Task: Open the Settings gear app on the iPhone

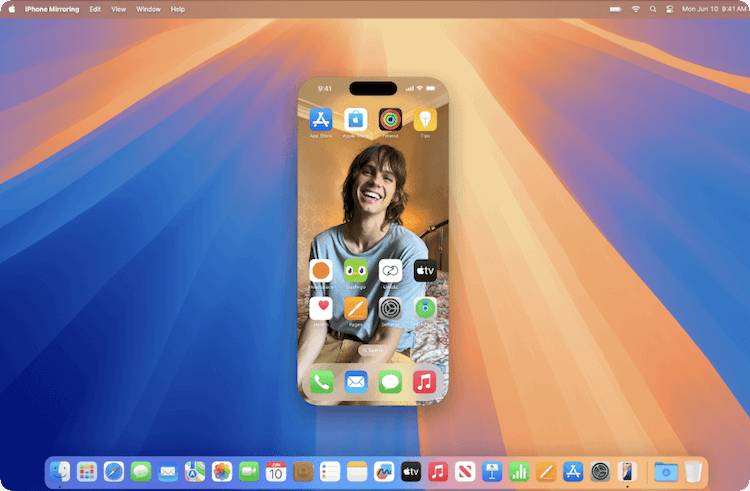Action: pyautogui.click(x=390, y=308)
